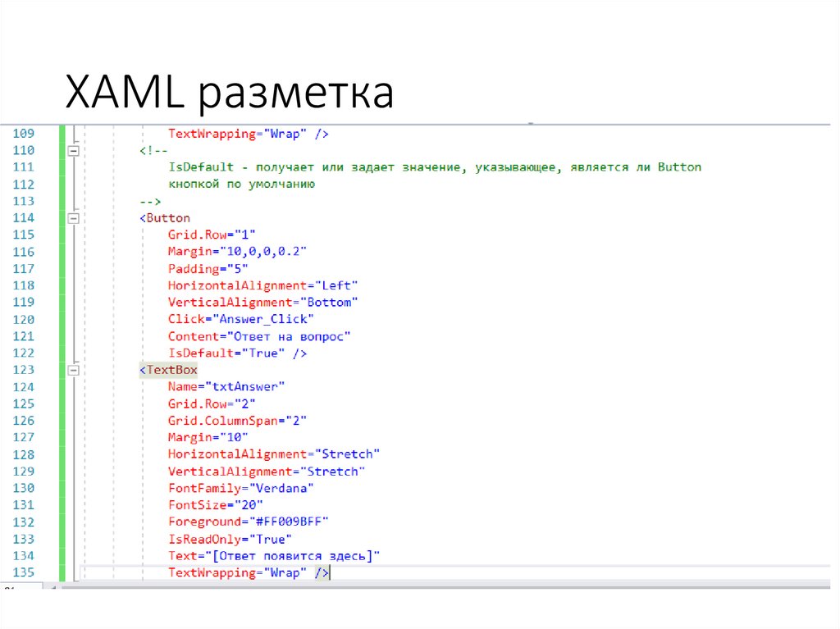
Task: Select the Name="txtAnswer" attribute
Action: (226, 386)
